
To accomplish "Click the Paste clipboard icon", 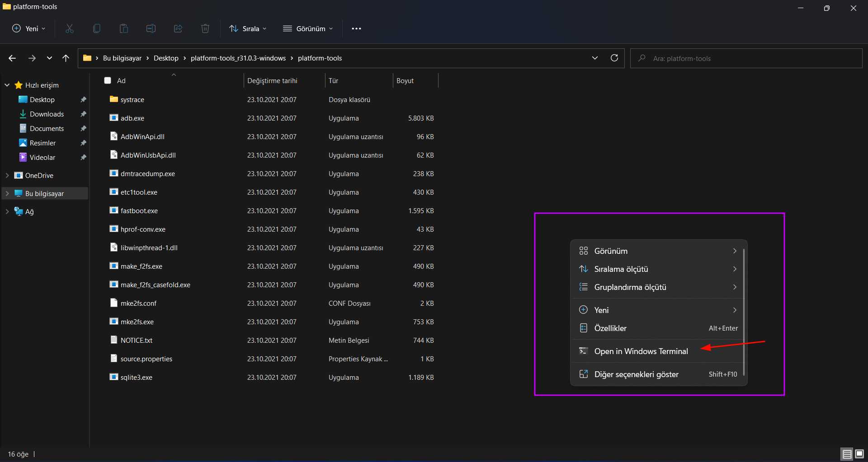I will [x=124, y=28].
